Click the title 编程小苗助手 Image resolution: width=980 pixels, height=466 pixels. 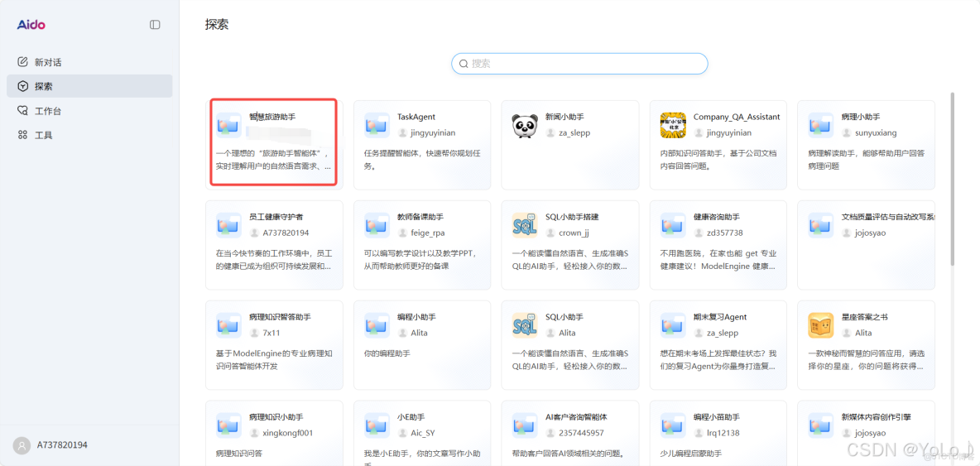717,416
